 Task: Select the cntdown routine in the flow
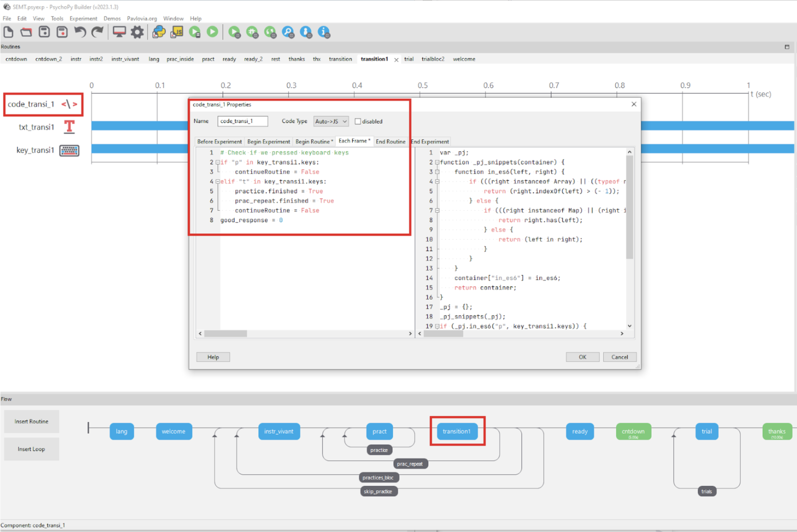633,431
